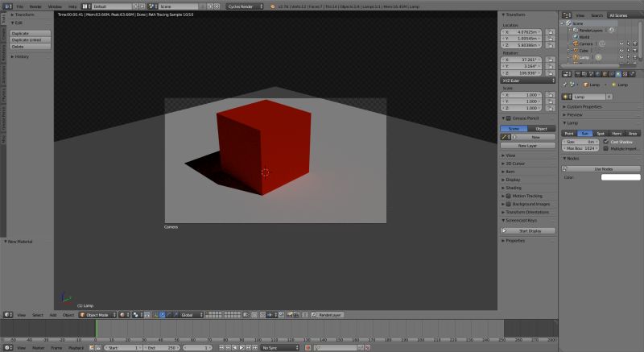Open the viewport shading mode icon dropdown
This screenshot has width=644, height=352.
[x=124, y=315]
